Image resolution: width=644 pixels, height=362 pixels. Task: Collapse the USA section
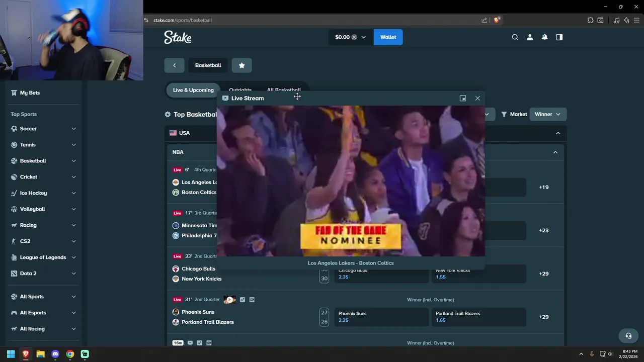point(557,133)
